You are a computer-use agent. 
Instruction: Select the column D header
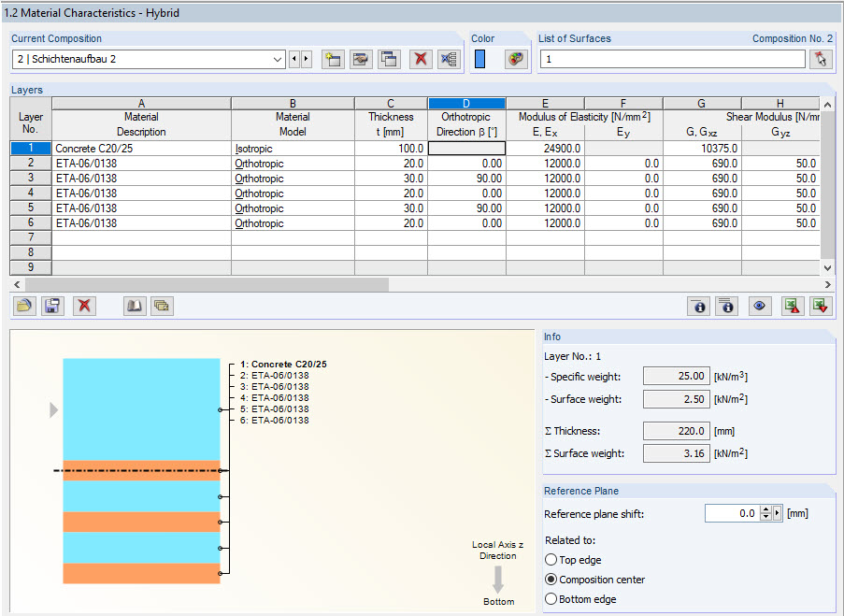tap(466, 104)
